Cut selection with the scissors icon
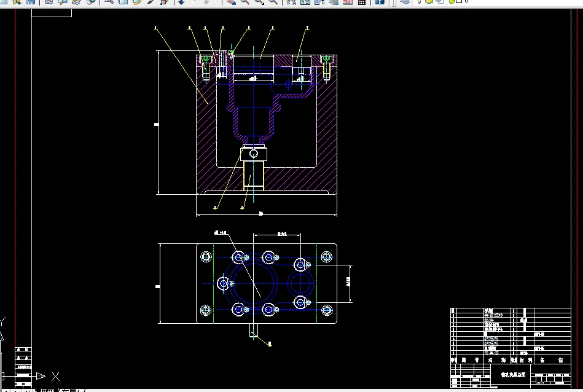The height and width of the screenshot is (392, 583). click(109, 1)
